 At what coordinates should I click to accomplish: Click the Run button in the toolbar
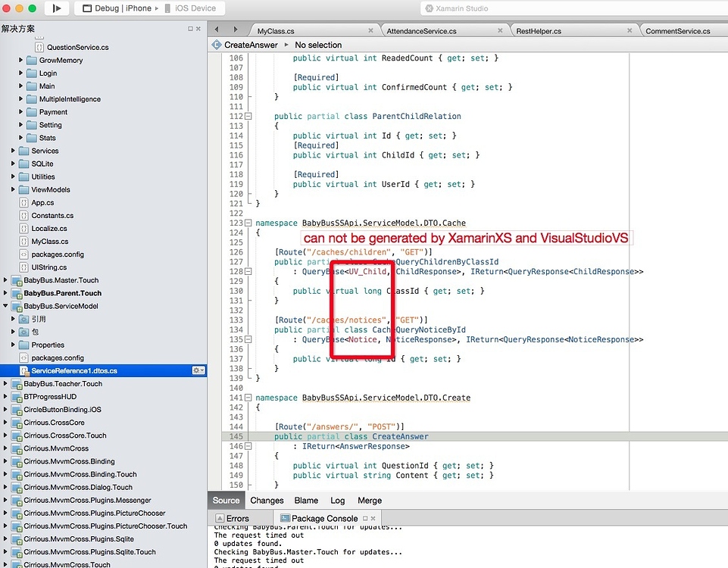coord(57,8)
